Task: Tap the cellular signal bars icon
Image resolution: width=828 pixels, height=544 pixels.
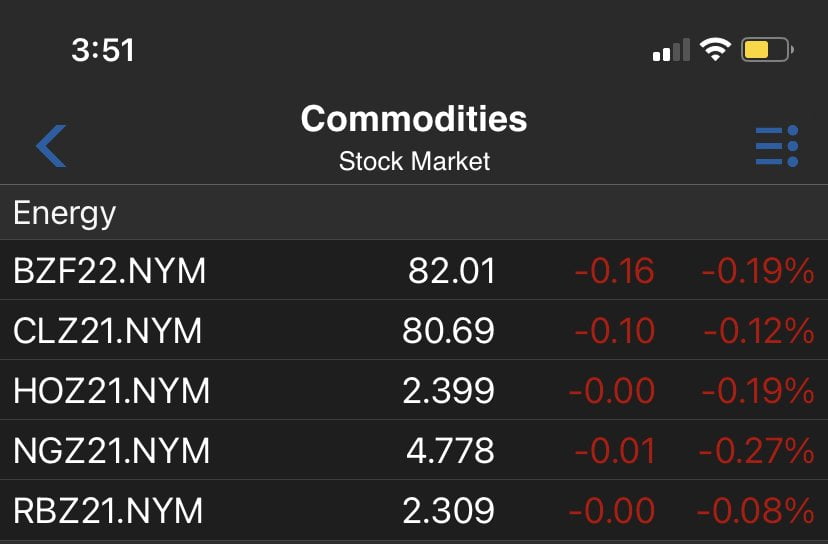Action: (671, 50)
